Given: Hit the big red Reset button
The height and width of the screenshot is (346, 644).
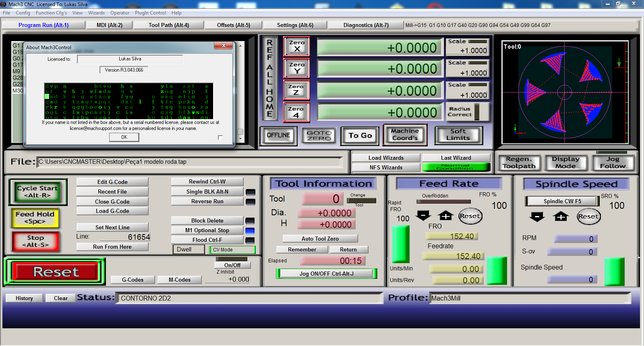Looking at the screenshot, I should 56,272.
